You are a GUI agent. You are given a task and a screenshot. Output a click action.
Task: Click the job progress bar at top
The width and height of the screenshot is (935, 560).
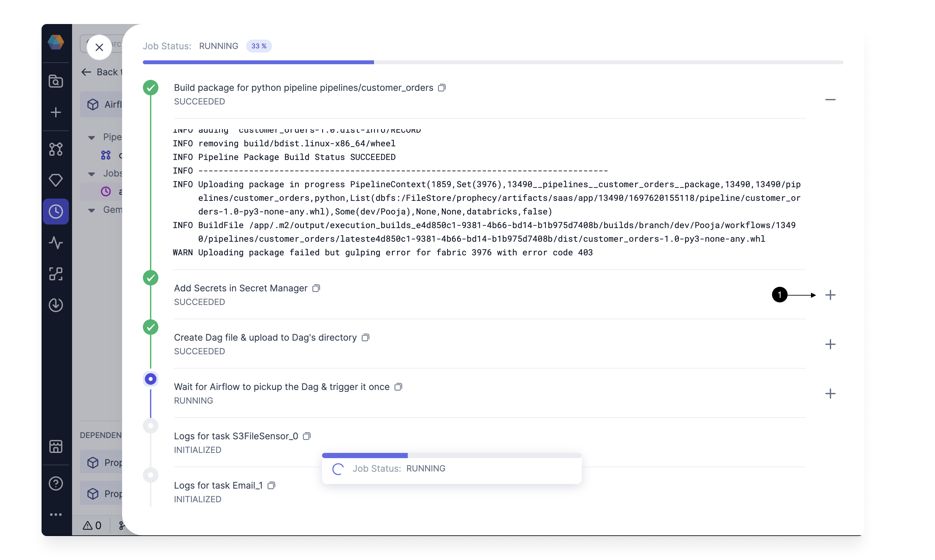492,62
